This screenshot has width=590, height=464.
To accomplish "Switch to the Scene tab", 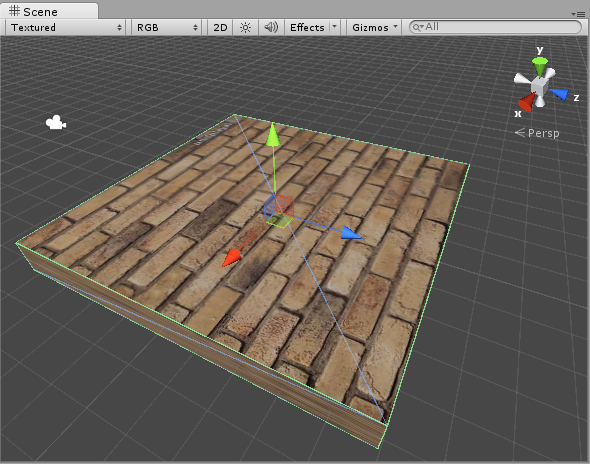I will (x=49, y=11).
